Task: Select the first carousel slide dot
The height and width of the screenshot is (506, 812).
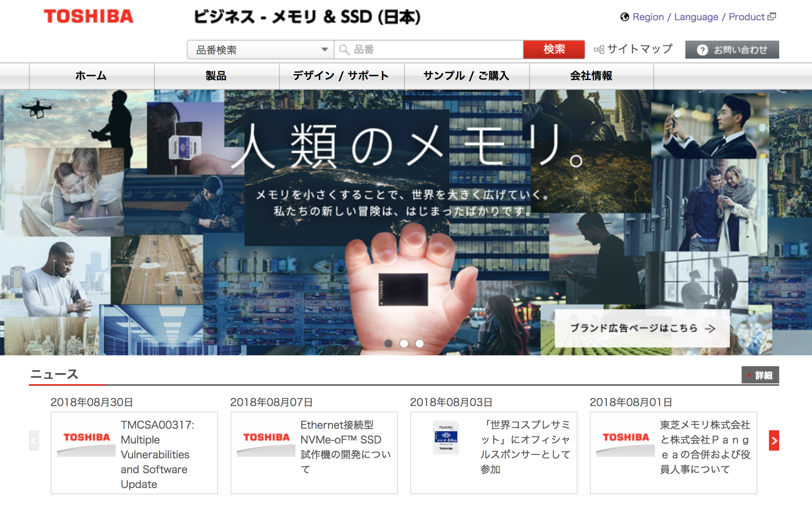Action: 388,344
